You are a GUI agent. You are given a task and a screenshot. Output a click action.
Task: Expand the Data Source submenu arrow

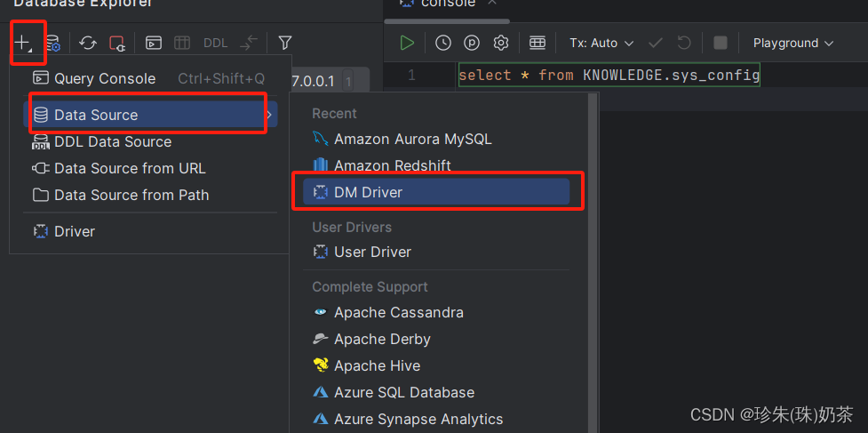click(269, 115)
